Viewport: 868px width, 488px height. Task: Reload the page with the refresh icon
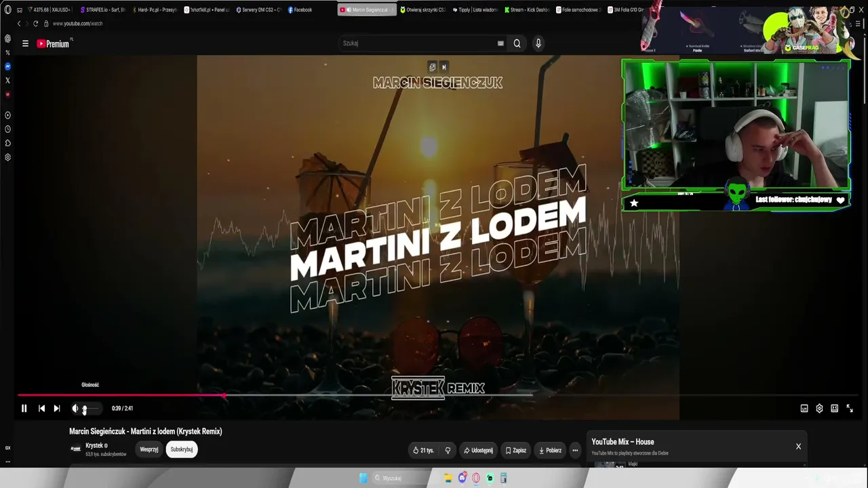36,24
